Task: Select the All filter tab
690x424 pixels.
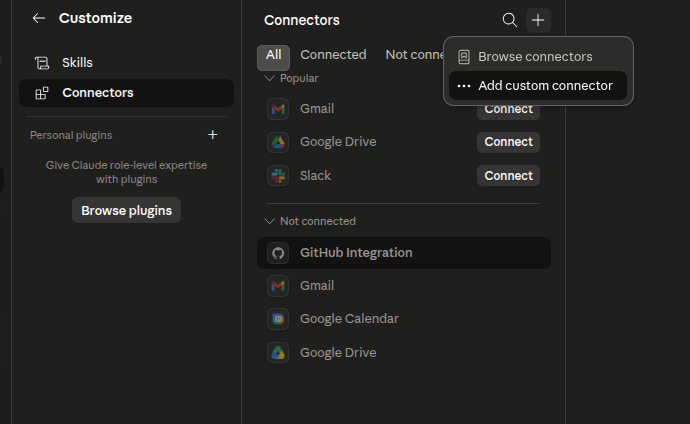Action: point(273,57)
